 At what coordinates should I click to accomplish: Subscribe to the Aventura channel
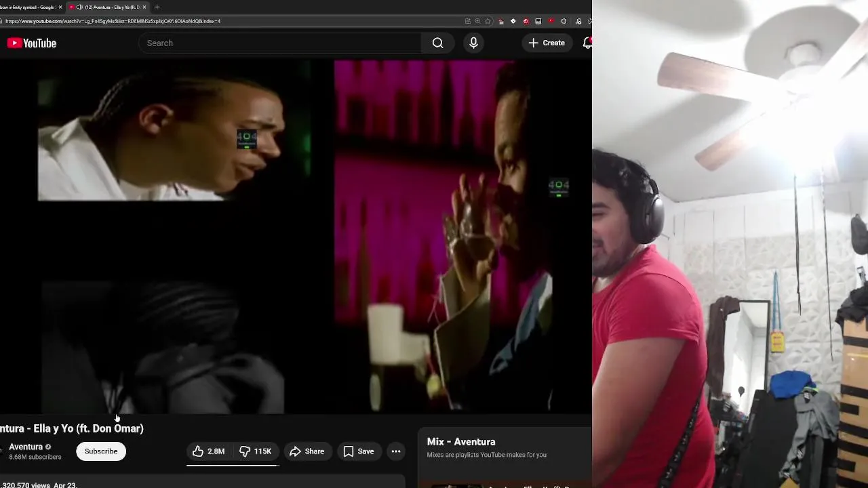point(101,451)
